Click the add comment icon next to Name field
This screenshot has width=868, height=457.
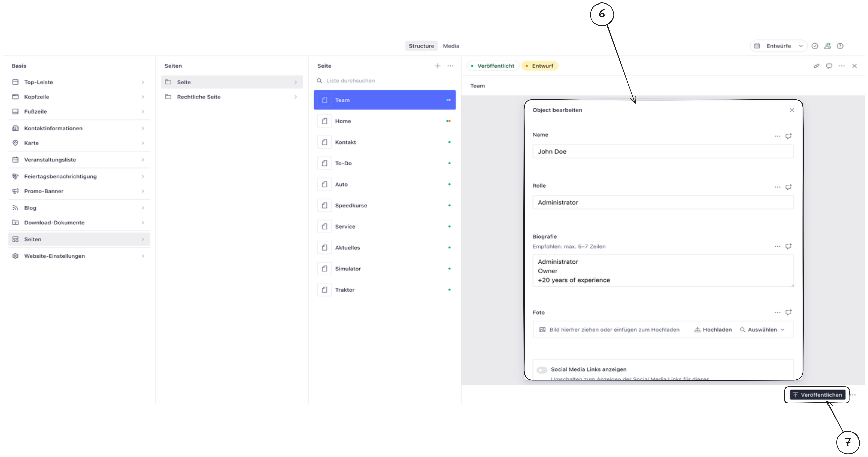tap(789, 136)
